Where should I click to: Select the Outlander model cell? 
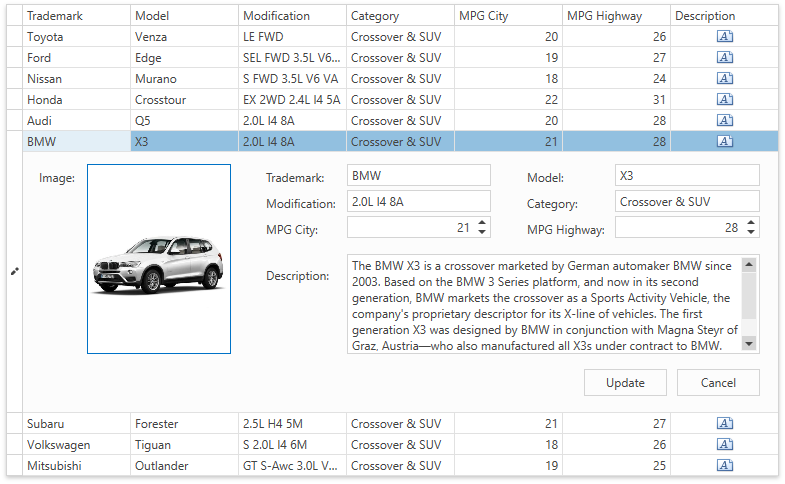pyautogui.click(x=184, y=466)
